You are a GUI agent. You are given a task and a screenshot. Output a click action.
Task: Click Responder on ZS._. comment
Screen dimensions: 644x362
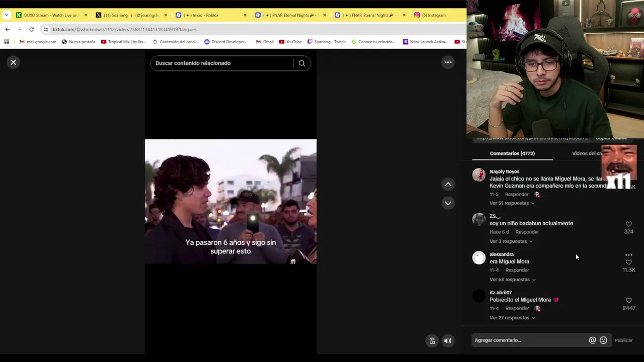(x=527, y=232)
